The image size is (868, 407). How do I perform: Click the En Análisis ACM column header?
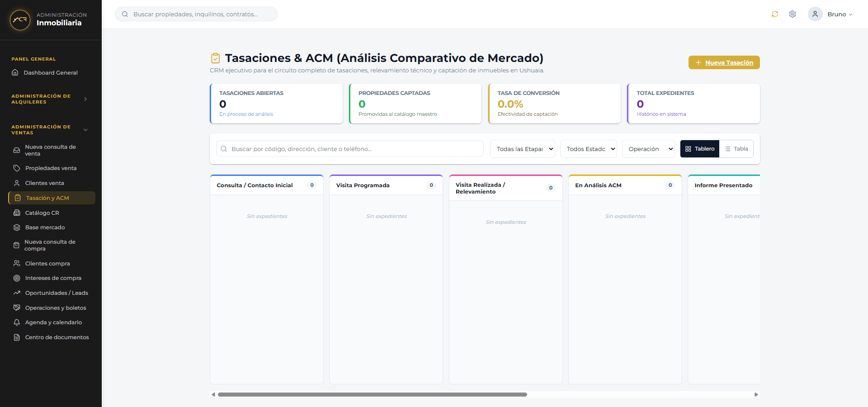(x=625, y=185)
